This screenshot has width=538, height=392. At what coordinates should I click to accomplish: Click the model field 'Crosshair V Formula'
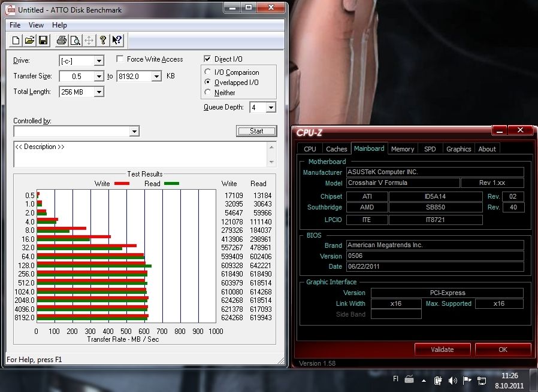403,183
